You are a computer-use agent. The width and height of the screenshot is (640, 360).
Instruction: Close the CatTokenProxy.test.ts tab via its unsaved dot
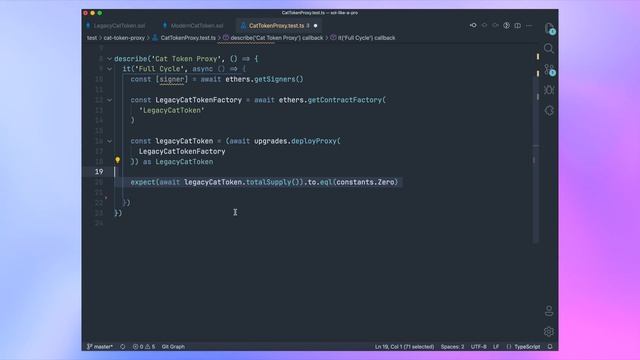(x=316, y=26)
